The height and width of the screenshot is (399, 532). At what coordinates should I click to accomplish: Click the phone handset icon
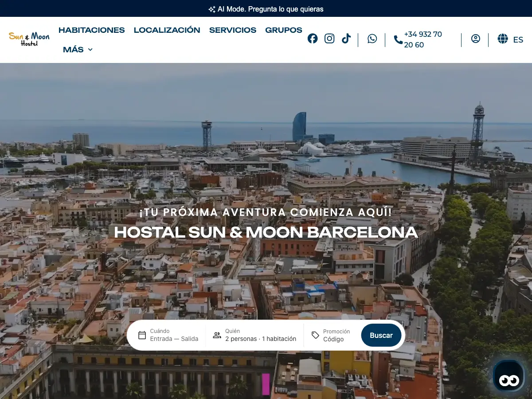[x=398, y=40]
